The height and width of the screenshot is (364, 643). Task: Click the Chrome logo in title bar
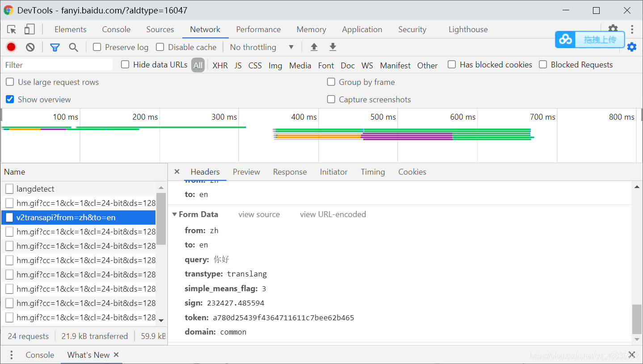[8, 10]
